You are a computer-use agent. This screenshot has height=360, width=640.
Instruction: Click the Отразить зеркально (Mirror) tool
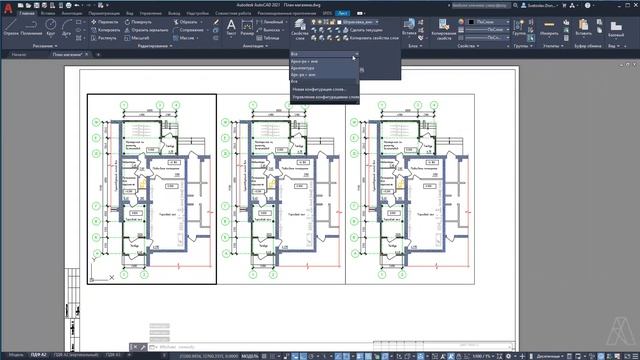[146, 30]
